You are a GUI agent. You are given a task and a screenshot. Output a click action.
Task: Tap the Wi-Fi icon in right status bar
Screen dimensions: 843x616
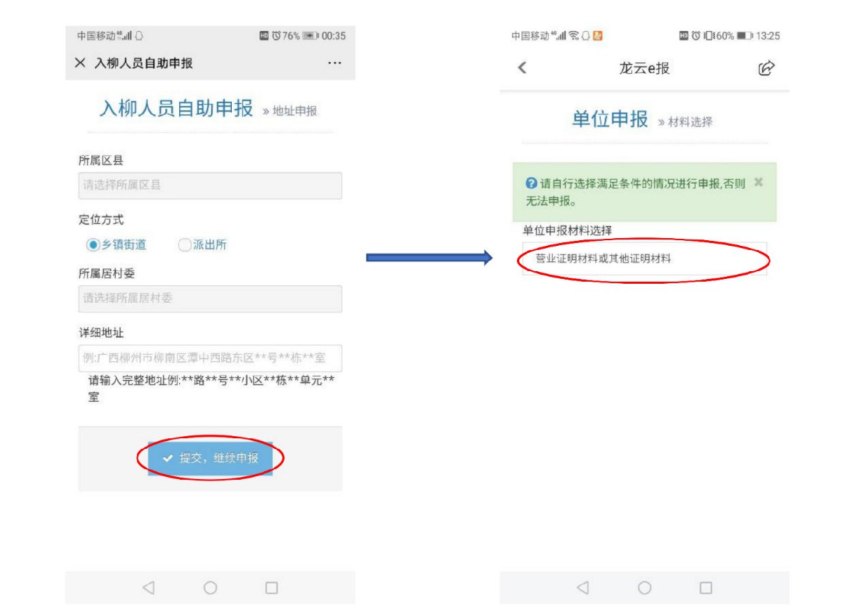pos(573,36)
